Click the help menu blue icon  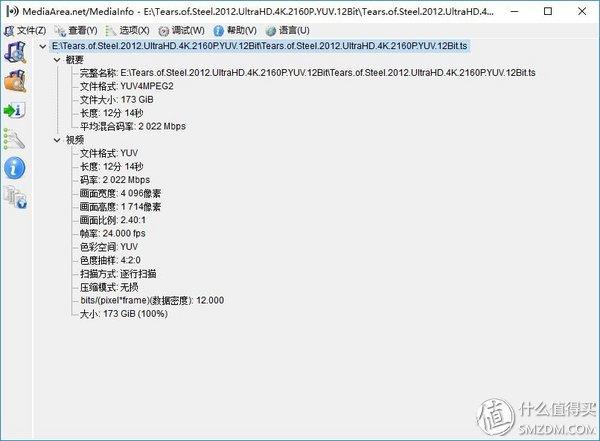(218, 31)
